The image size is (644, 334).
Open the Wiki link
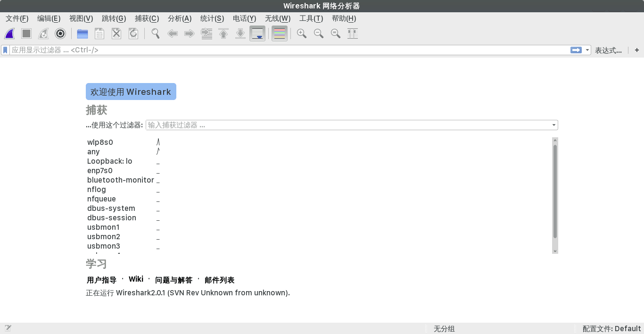136,279
